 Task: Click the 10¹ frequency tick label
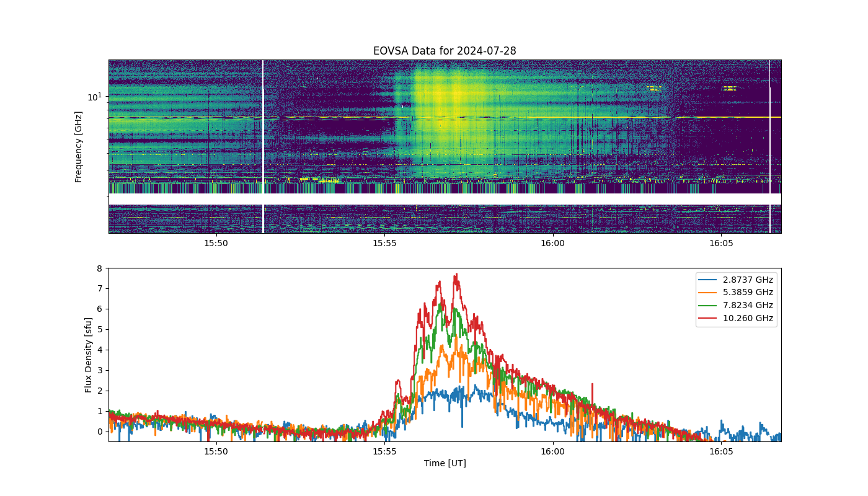point(94,97)
